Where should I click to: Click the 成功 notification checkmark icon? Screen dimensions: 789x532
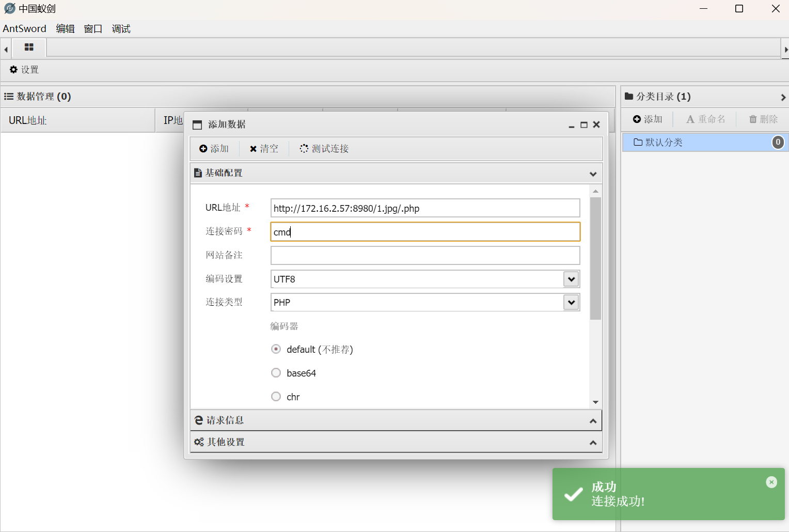[573, 494]
